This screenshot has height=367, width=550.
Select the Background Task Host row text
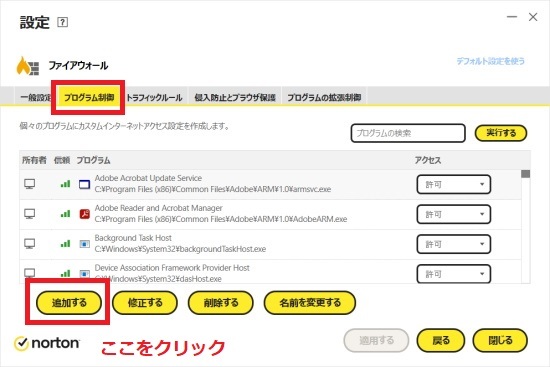(x=133, y=238)
